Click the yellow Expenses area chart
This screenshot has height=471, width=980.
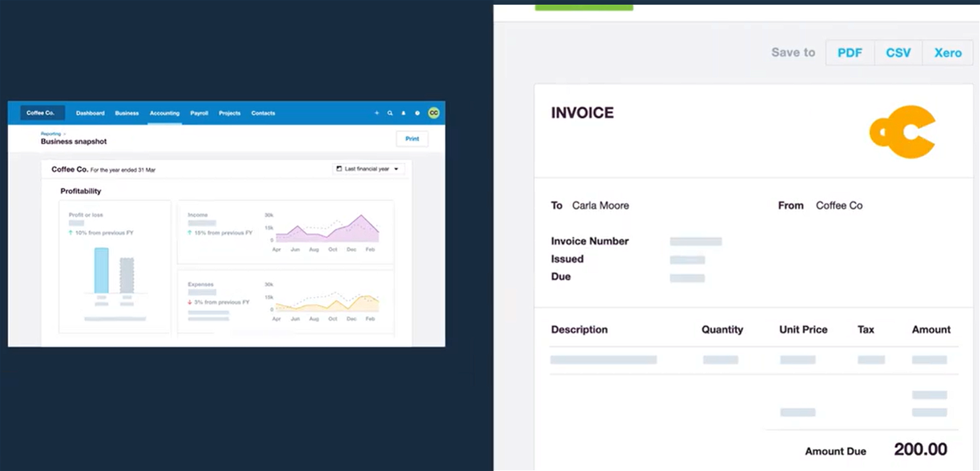[327, 303]
